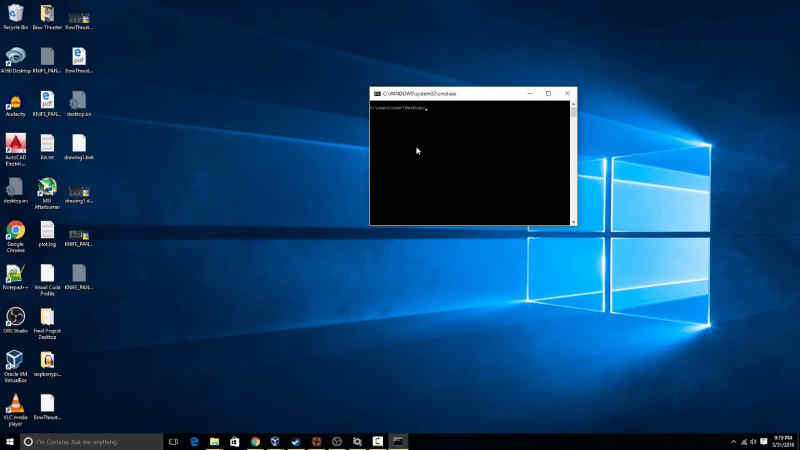Maximize the cmd.exe window

pyautogui.click(x=548, y=94)
